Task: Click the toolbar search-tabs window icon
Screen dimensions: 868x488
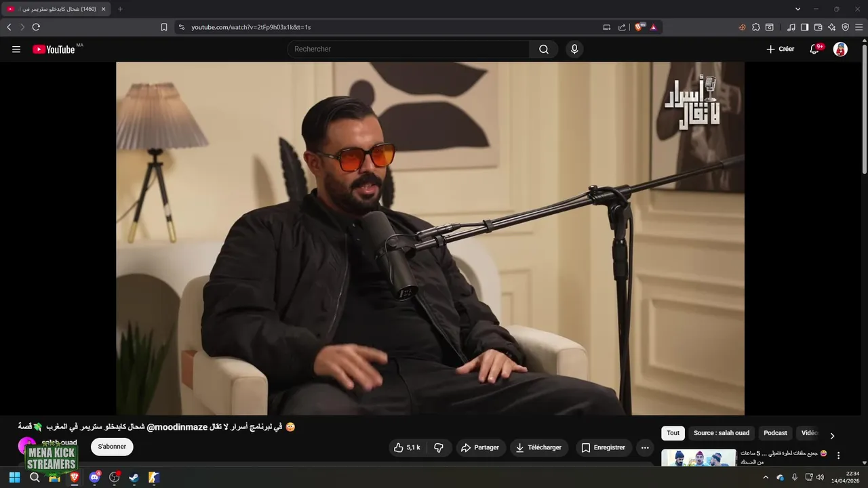Action: (x=770, y=27)
